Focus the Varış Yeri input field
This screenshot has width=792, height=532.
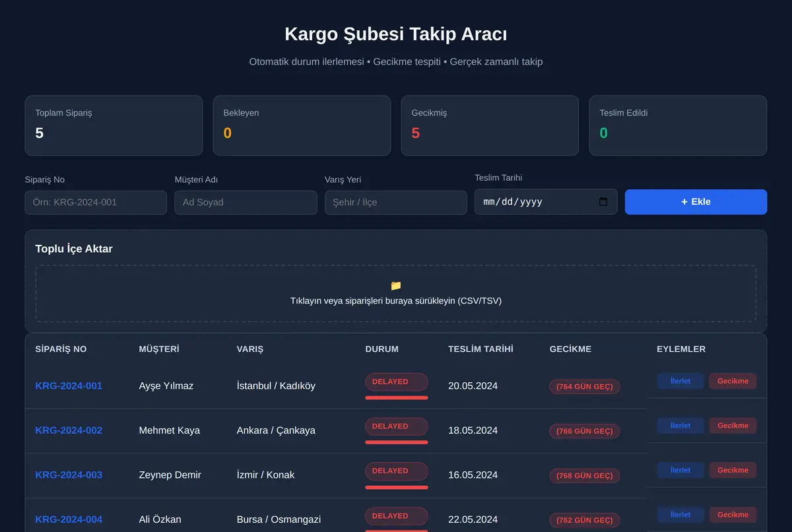coord(395,203)
